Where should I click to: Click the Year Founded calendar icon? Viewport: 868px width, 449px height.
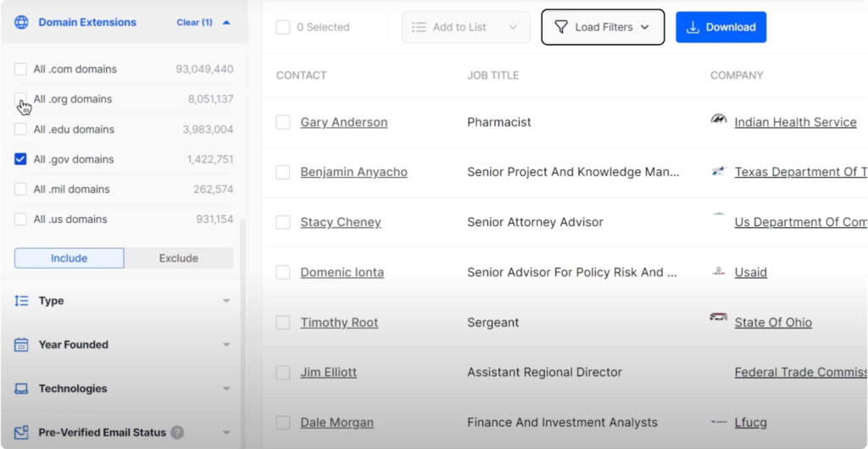pyautogui.click(x=22, y=345)
